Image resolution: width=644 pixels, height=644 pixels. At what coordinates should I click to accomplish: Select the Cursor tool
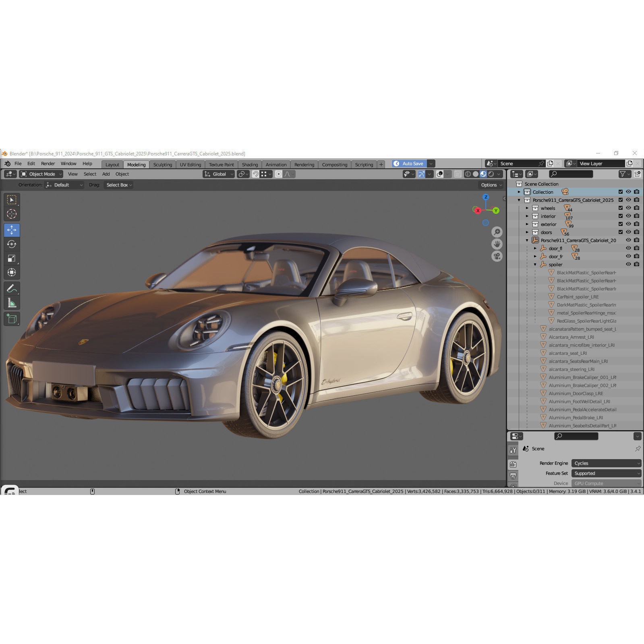(12, 214)
